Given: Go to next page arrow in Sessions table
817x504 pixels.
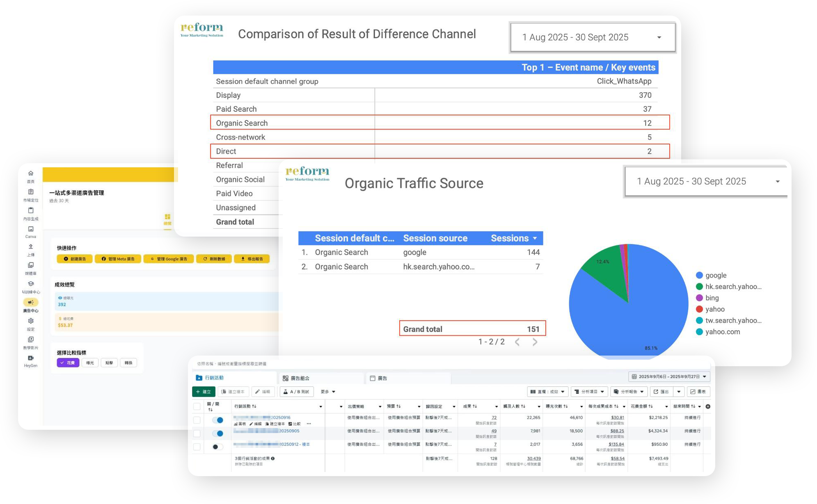Looking at the screenshot, I should pyautogui.click(x=535, y=342).
